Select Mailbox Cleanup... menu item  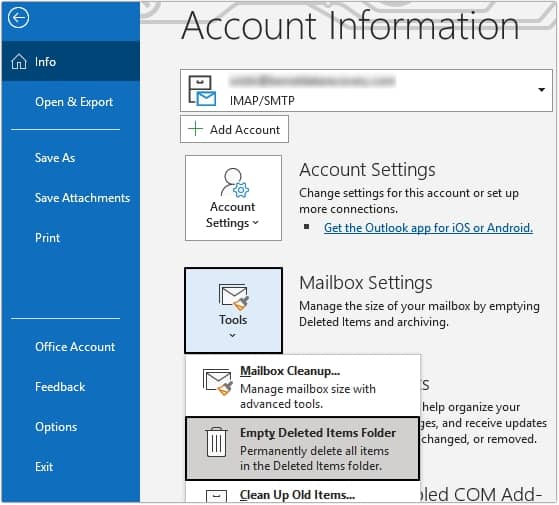[x=302, y=386]
